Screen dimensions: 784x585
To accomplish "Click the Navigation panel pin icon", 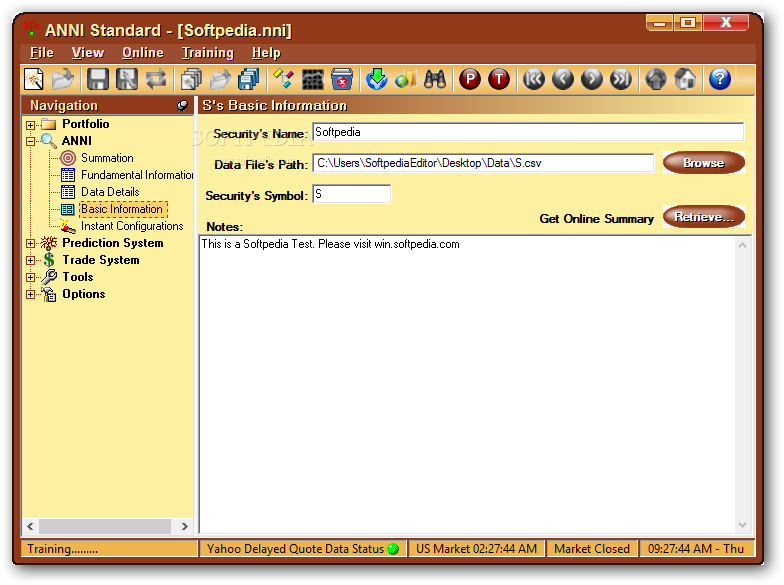I will point(182,106).
